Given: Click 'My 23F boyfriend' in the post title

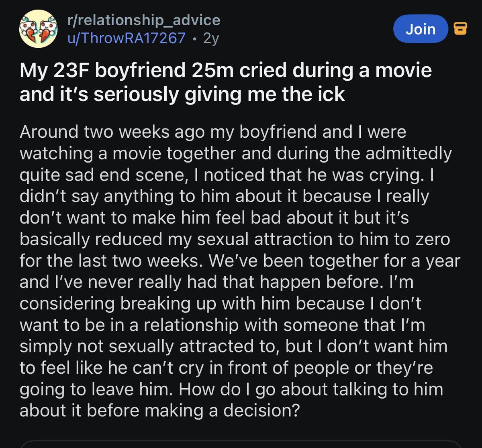Looking at the screenshot, I should (x=102, y=70).
